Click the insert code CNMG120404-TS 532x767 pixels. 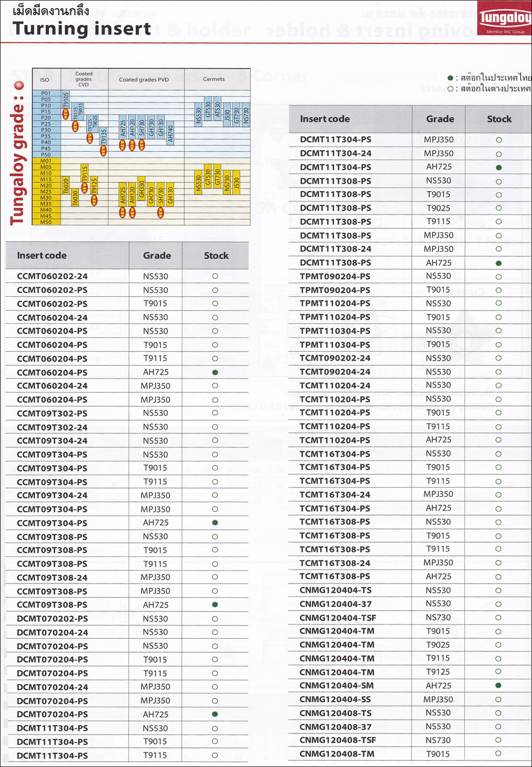(x=336, y=590)
